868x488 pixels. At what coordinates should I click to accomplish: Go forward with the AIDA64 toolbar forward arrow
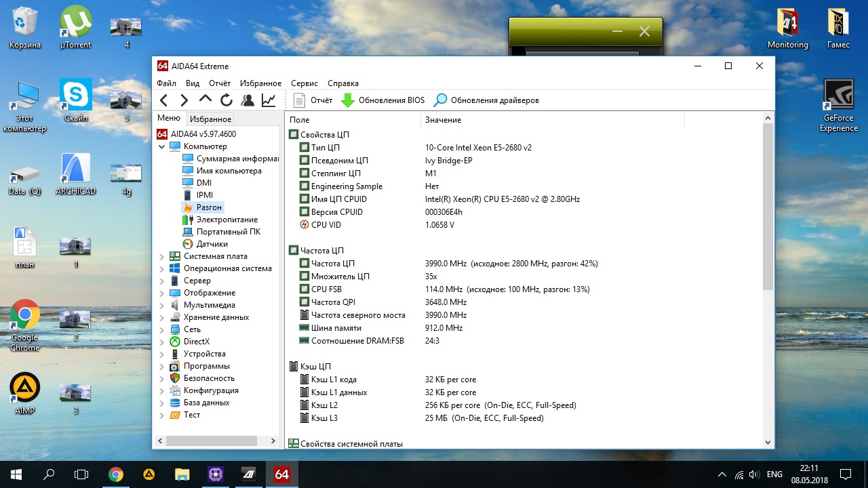tap(184, 100)
